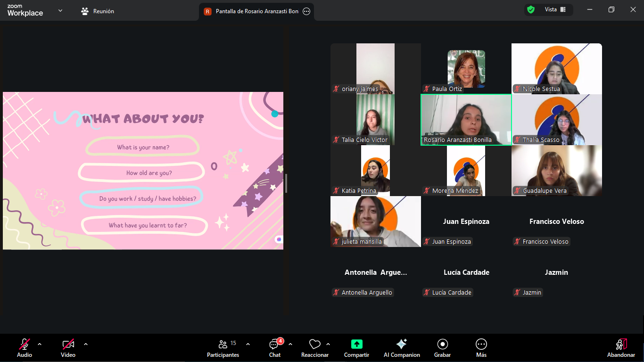Launch AI Companion sparkle icon
644x362 pixels.
[x=402, y=344]
